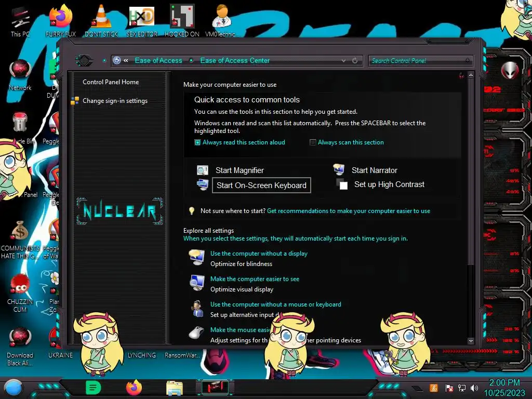Click the On-Screen Keyboard icon
The image size is (532, 399).
click(x=203, y=185)
